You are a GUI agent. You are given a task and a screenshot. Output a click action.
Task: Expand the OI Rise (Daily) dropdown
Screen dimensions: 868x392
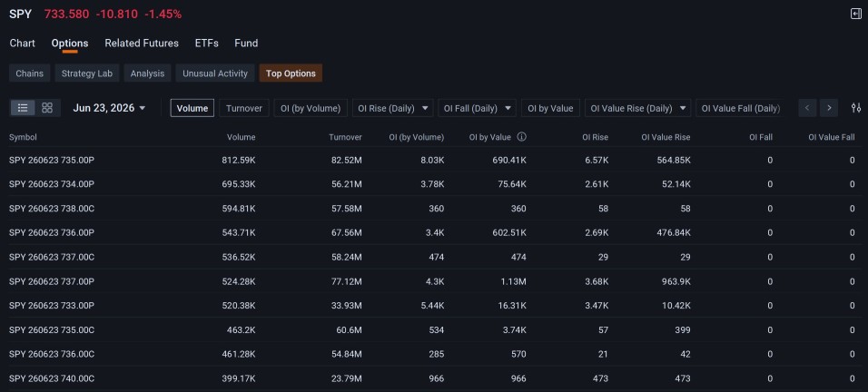(392, 108)
